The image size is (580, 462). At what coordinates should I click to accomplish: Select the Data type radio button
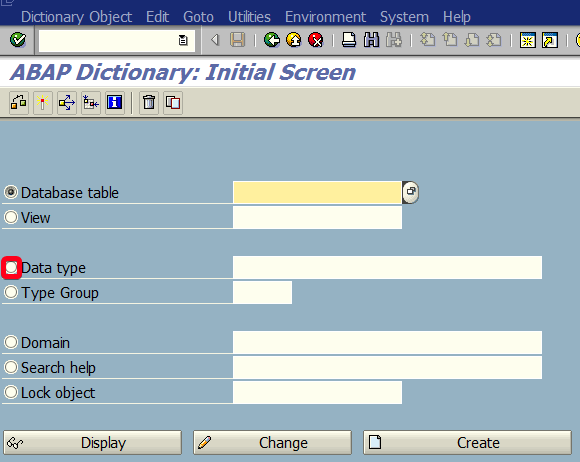(x=11, y=267)
